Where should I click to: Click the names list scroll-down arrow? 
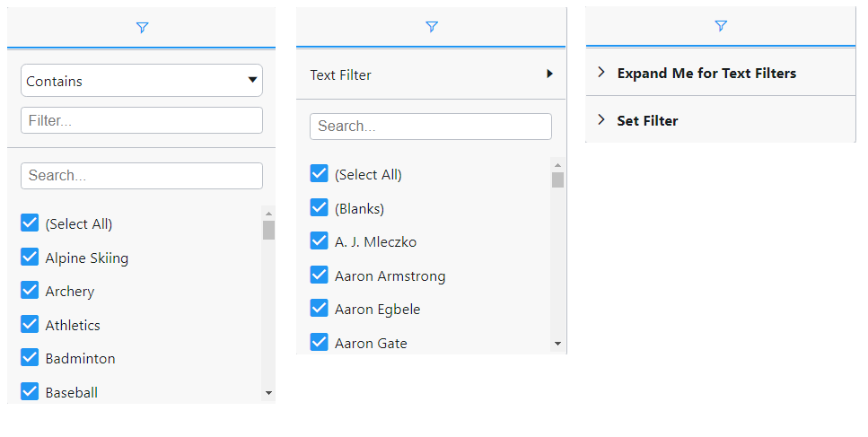tap(557, 344)
